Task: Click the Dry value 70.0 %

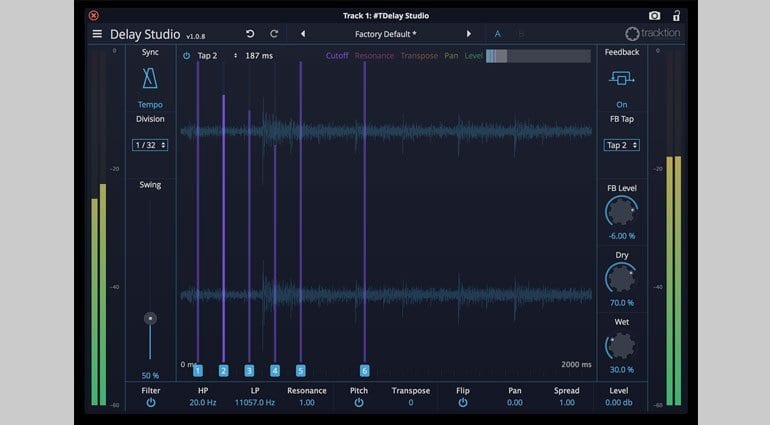Action: pyautogui.click(x=622, y=303)
